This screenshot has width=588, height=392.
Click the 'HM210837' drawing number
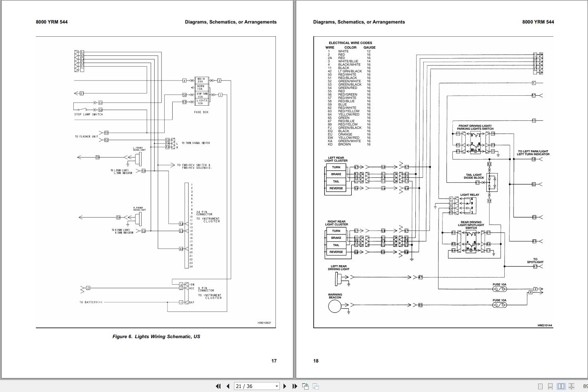(x=264, y=323)
